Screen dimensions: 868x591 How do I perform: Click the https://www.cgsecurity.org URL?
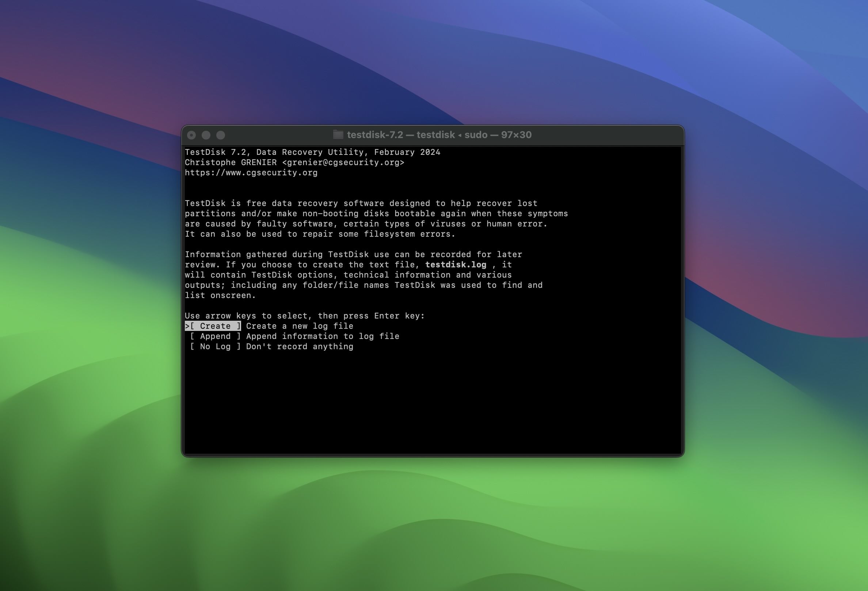[x=251, y=173]
